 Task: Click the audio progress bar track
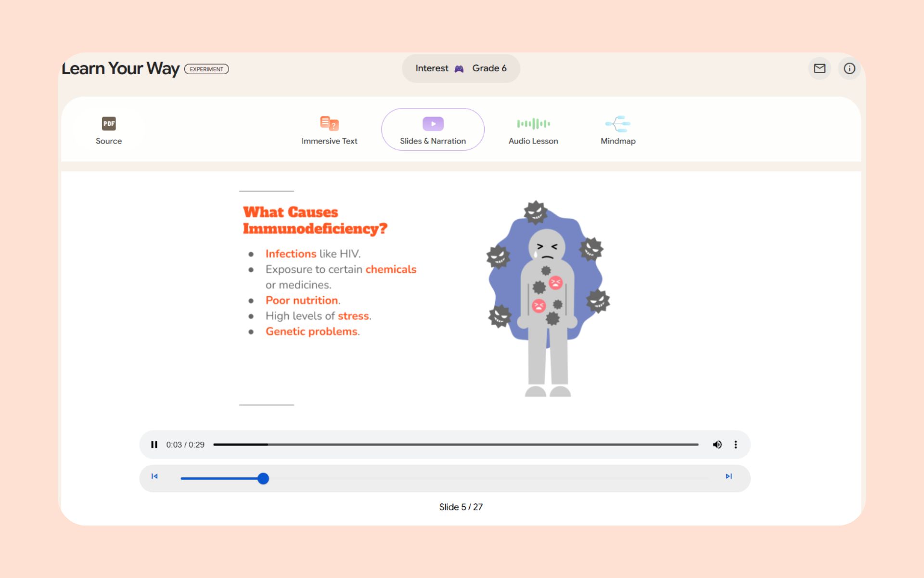click(x=455, y=445)
